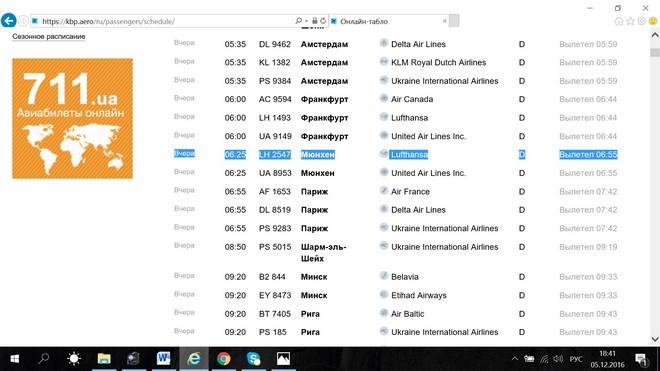Click the Lufthansa logo on LH 2547 row
The width and height of the screenshot is (660, 371).
[x=383, y=154]
